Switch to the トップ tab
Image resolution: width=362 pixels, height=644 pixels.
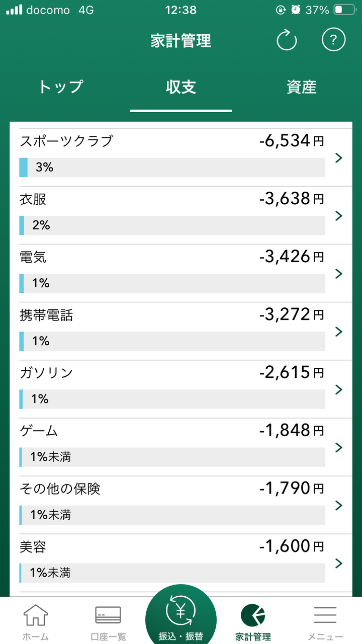60,87
